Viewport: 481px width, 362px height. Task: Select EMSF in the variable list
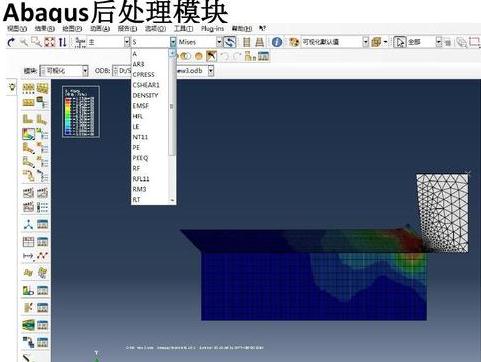(140, 106)
